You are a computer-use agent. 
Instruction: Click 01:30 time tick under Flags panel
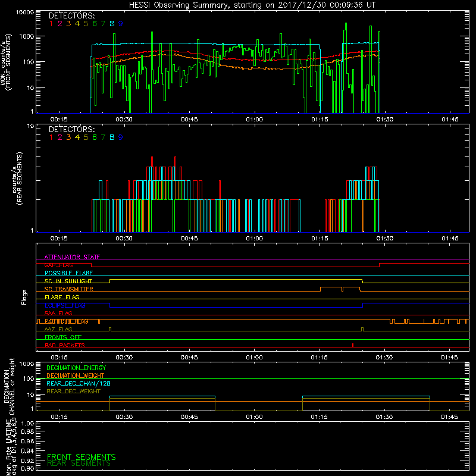pos(384,358)
